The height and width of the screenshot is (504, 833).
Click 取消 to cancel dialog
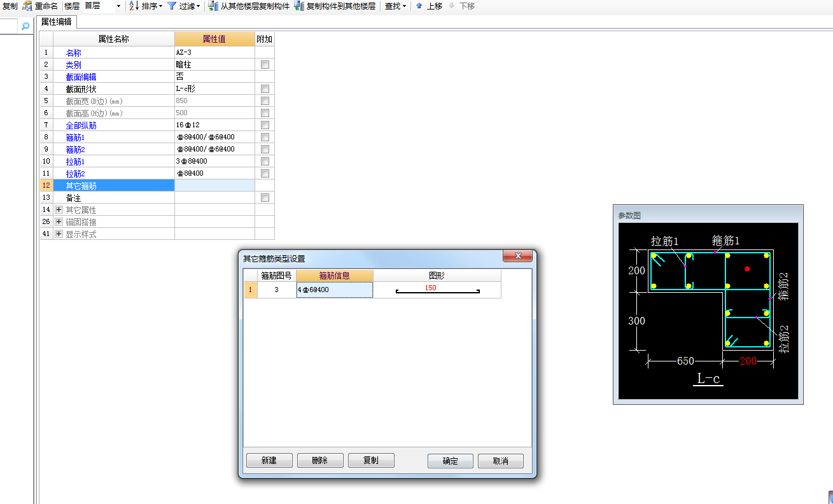501,461
